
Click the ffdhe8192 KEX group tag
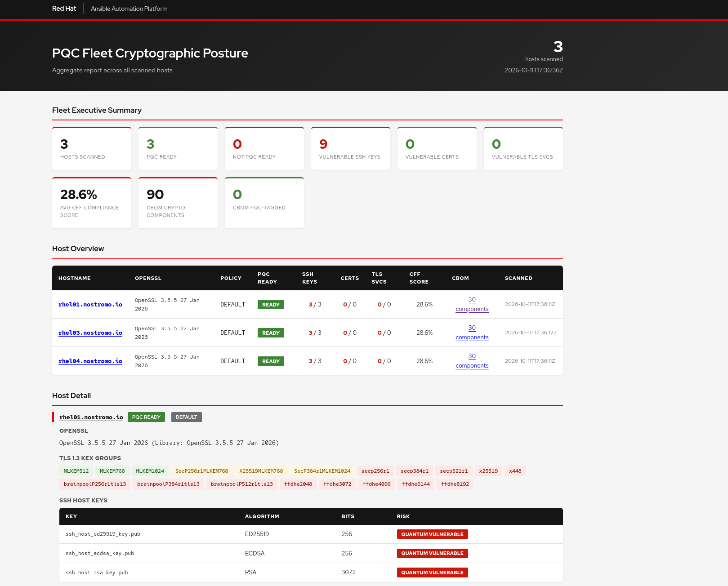click(455, 484)
